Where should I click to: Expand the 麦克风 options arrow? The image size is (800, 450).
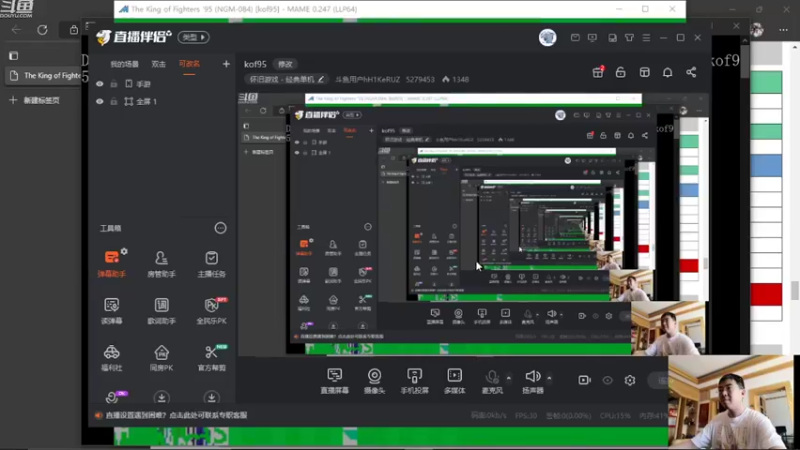point(509,378)
